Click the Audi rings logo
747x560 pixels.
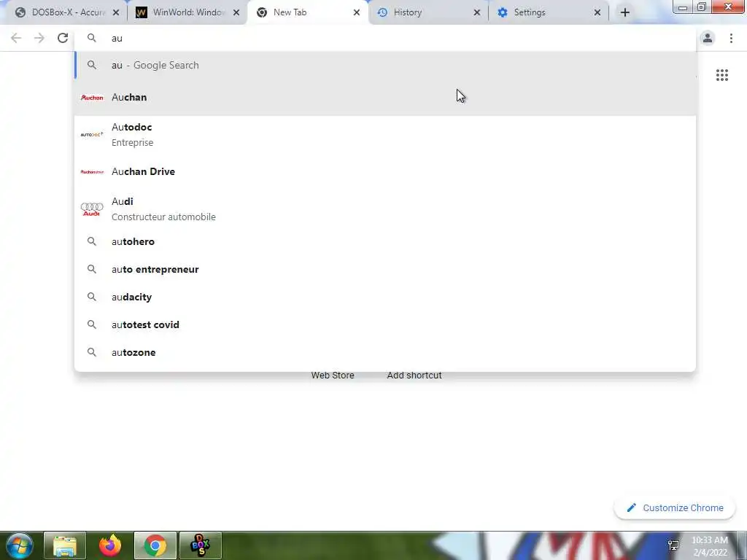click(92, 209)
